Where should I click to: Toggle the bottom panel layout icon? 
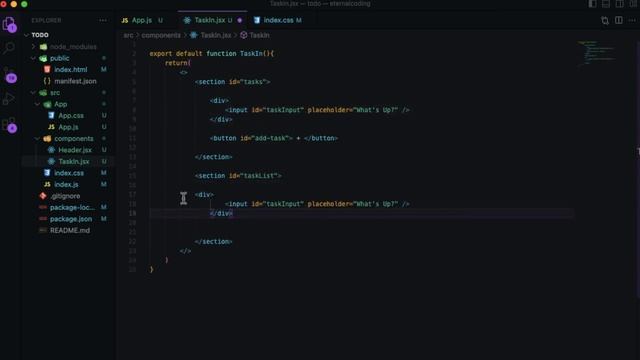point(606,4)
